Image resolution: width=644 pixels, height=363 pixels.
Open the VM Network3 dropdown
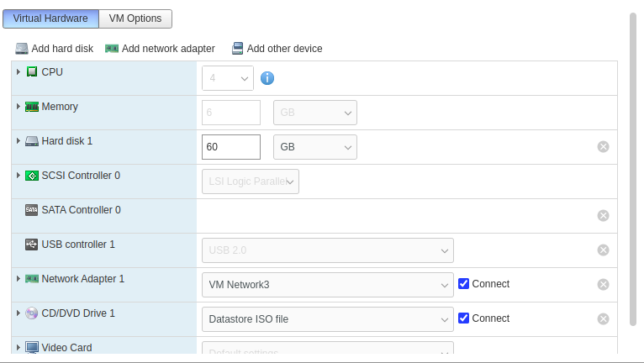(x=328, y=285)
